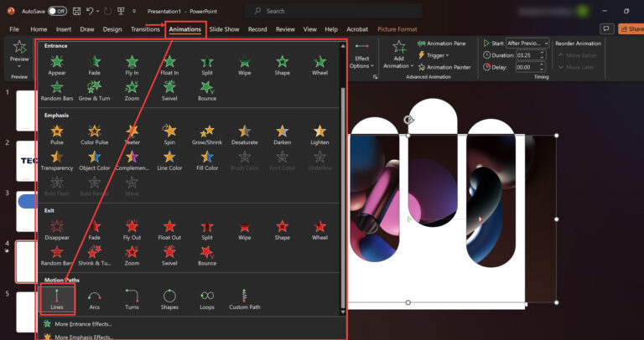Click the Undo icon
Viewport: 644px width, 340px height.
click(90, 12)
